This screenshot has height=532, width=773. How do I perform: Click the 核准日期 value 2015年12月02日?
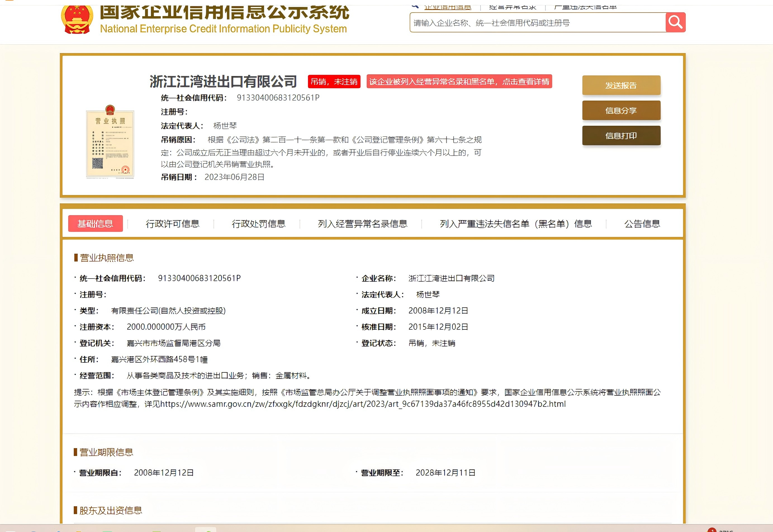[438, 327]
